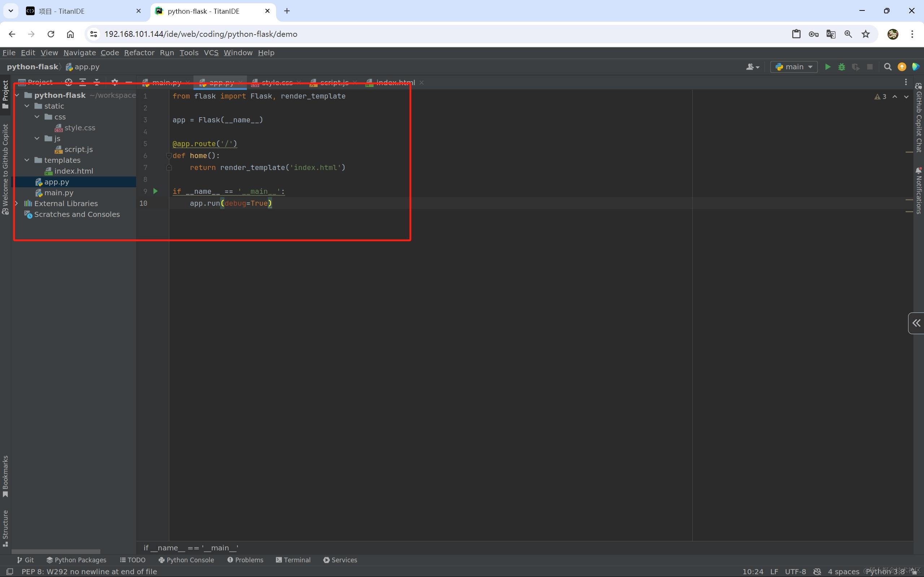
Task: Click the green Debug bug icon
Action: pyautogui.click(x=842, y=67)
